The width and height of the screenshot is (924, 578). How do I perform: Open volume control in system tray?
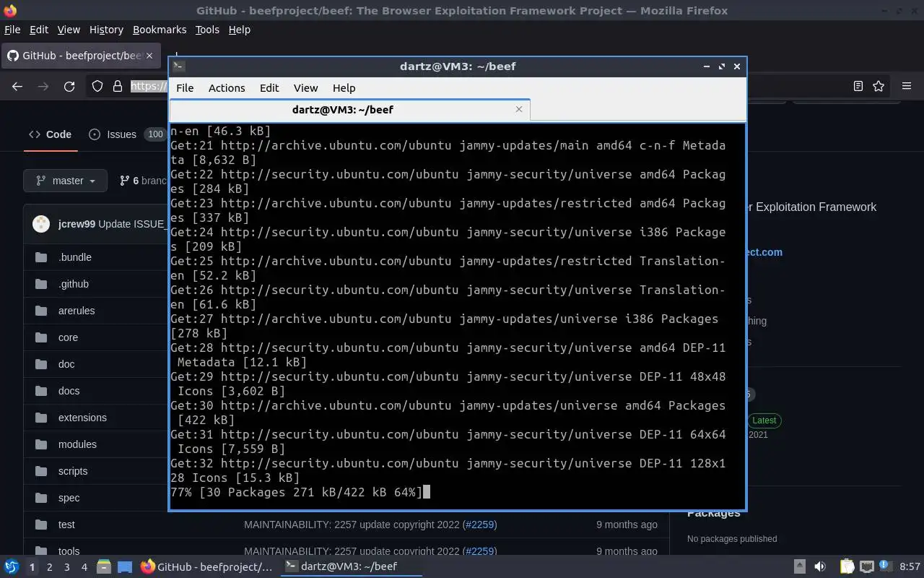click(x=820, y=566)
